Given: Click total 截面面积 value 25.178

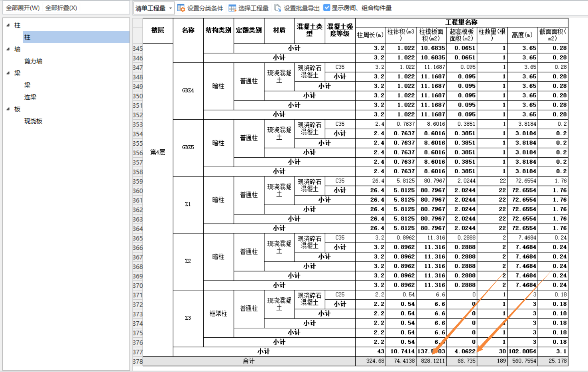Looking at the screenshot, I should pyautogui.click(x=553, y=361).
